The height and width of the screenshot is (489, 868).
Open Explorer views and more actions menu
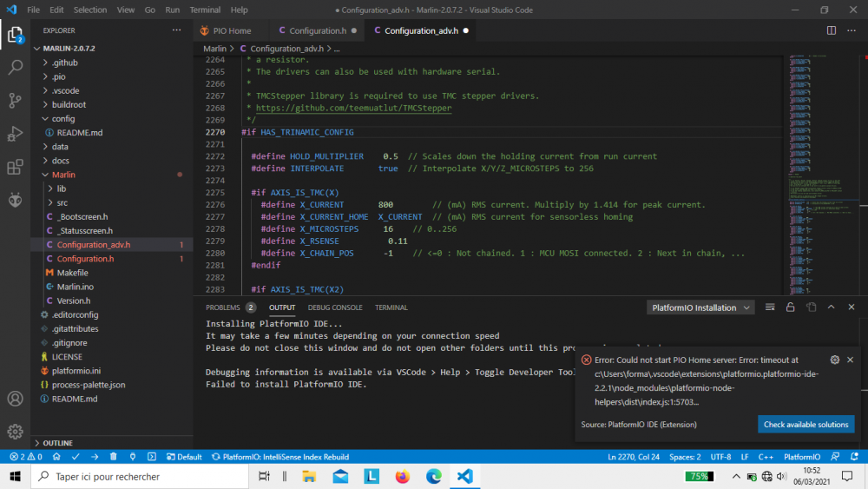(176, 30)
